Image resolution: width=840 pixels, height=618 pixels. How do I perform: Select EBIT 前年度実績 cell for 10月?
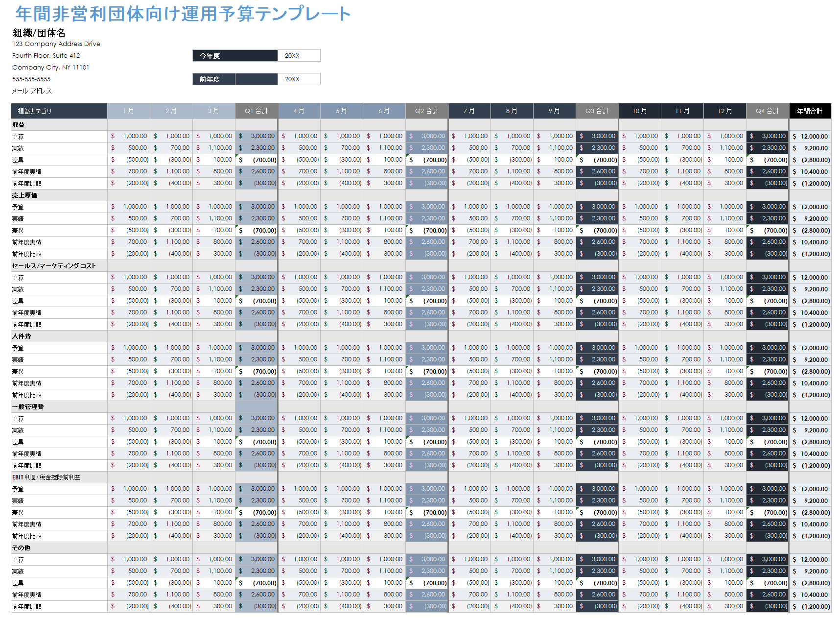(x=640, y=524)
